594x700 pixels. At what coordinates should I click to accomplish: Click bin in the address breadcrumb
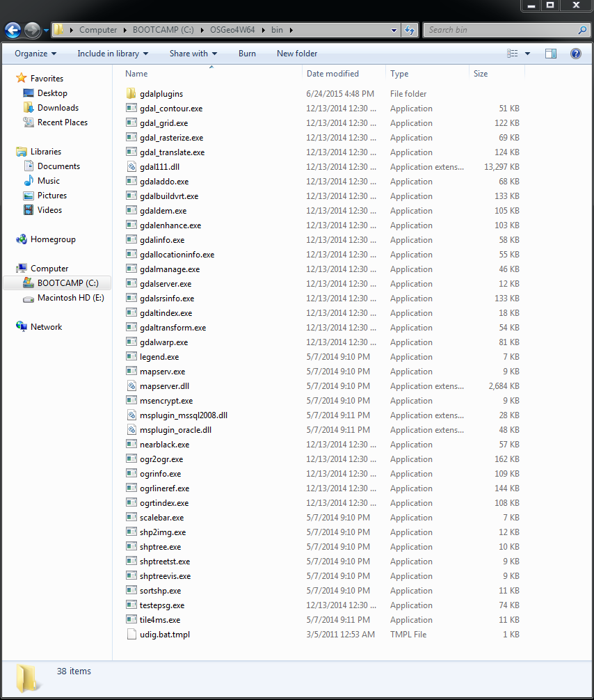[277, 30]
